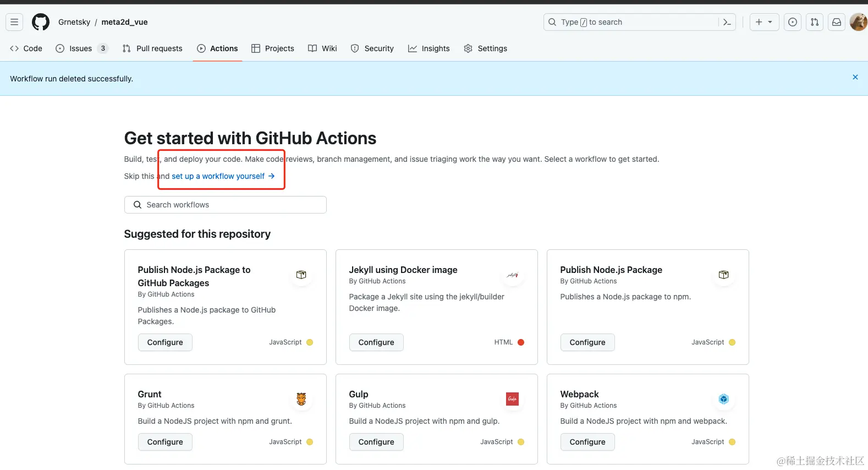868x470 pixels.
Task: Configure the Grunt workflow
Action: pos(165,442)
